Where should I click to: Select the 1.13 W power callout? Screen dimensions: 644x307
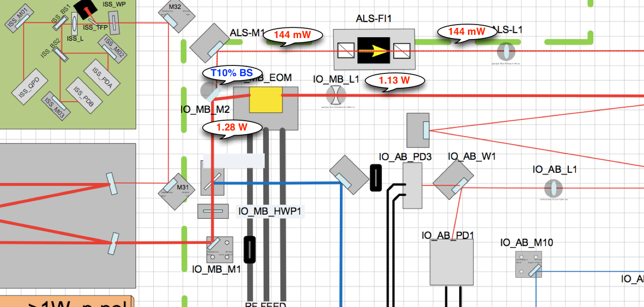pyautogui.click(x=395, y=80)
